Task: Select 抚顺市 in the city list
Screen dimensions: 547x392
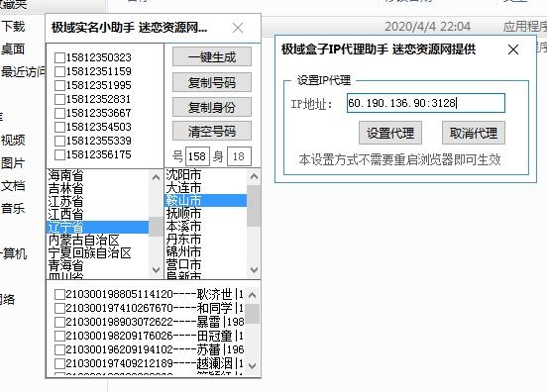Action: tap(205, 214)
